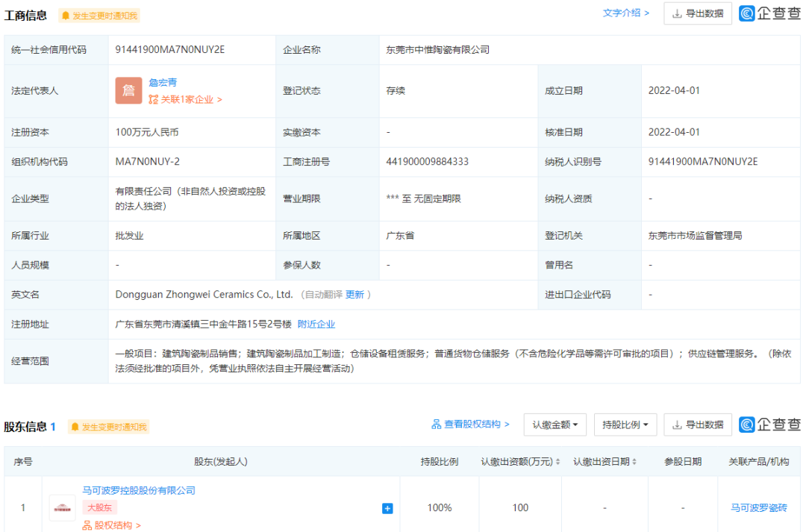The image size is (806, 532).
Task: Click the 大股东 tag
Action: (100, 507)
